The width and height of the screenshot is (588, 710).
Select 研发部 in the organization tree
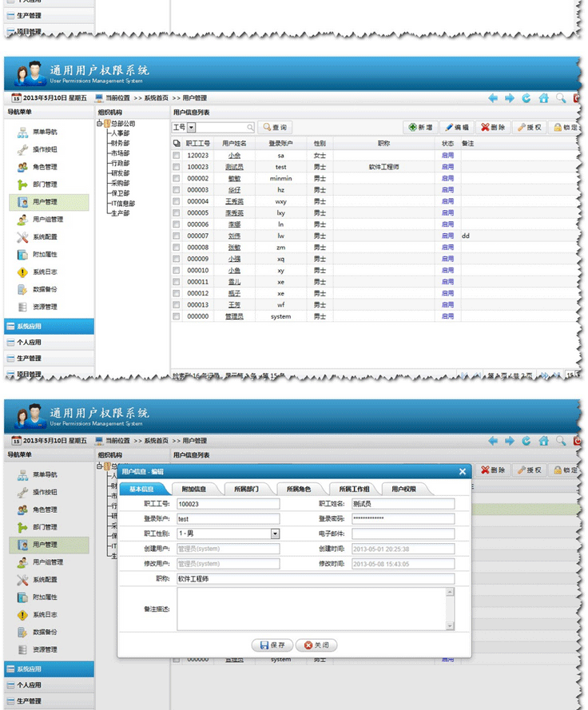121,173
